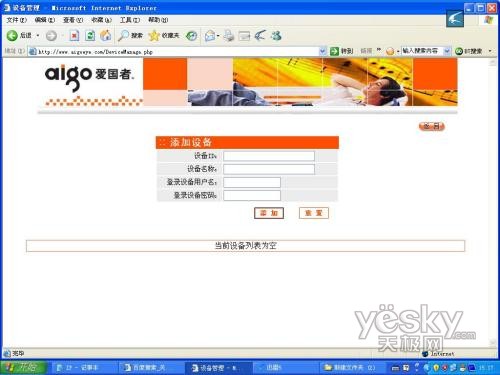Expand the search button options arrow
This screenshot has width=500, height=375.
490,51
